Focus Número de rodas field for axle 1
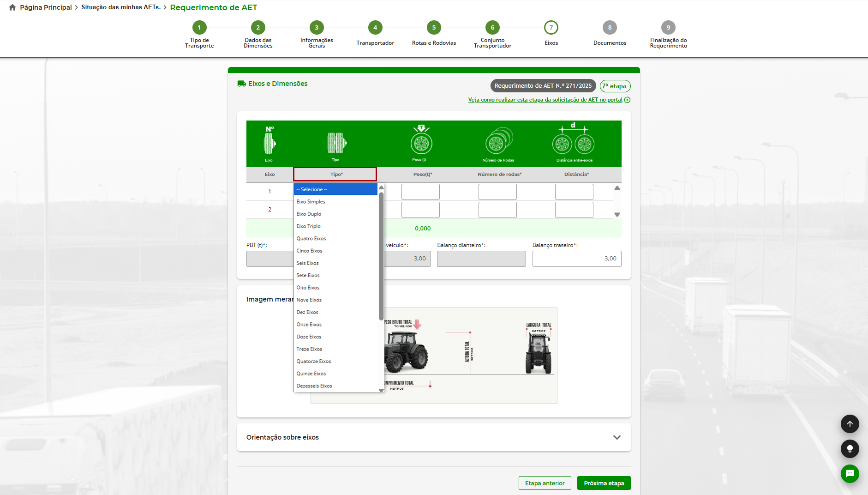This screenshot has height=495, width=868. (x=497, y=192)
